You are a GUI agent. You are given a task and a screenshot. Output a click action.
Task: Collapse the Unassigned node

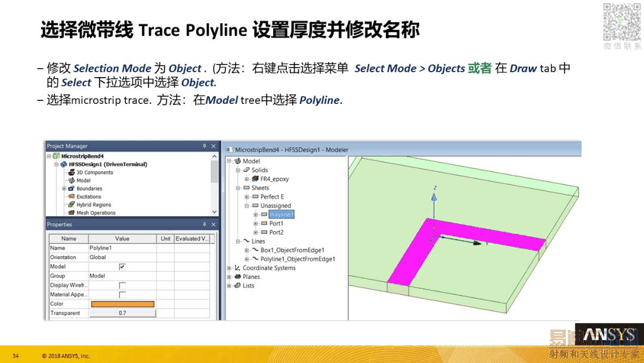[x=246, y=205]
